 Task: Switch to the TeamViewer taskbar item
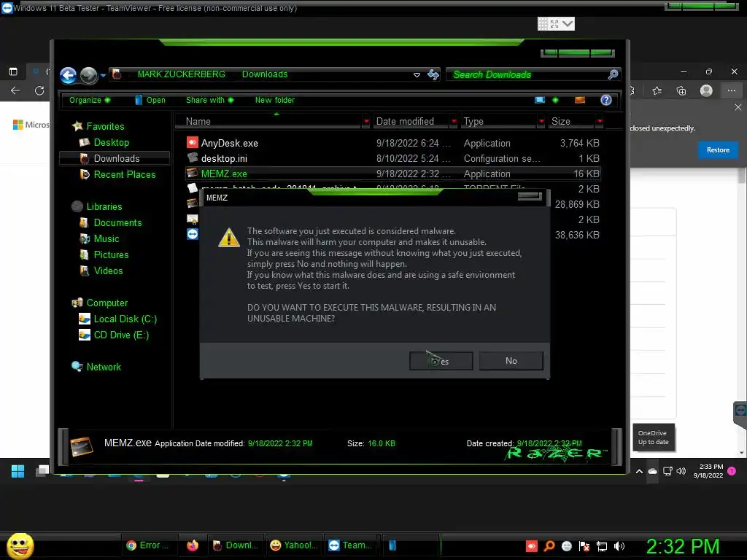pos(351,545)
